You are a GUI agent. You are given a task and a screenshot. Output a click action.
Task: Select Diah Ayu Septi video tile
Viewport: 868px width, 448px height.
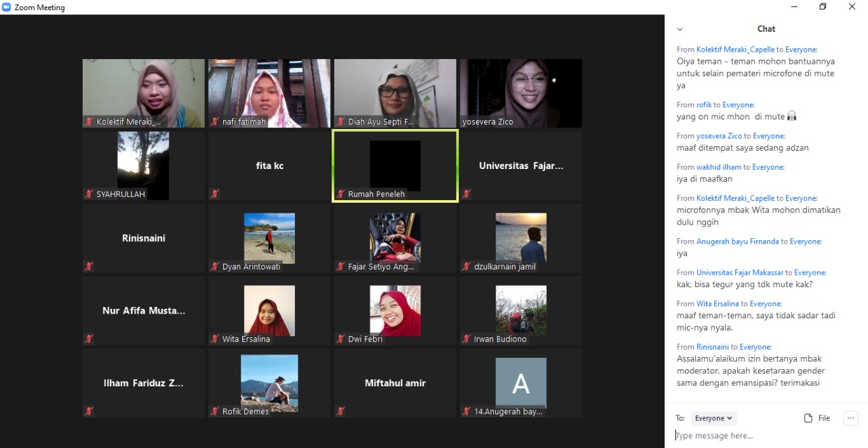coord(395,93)
